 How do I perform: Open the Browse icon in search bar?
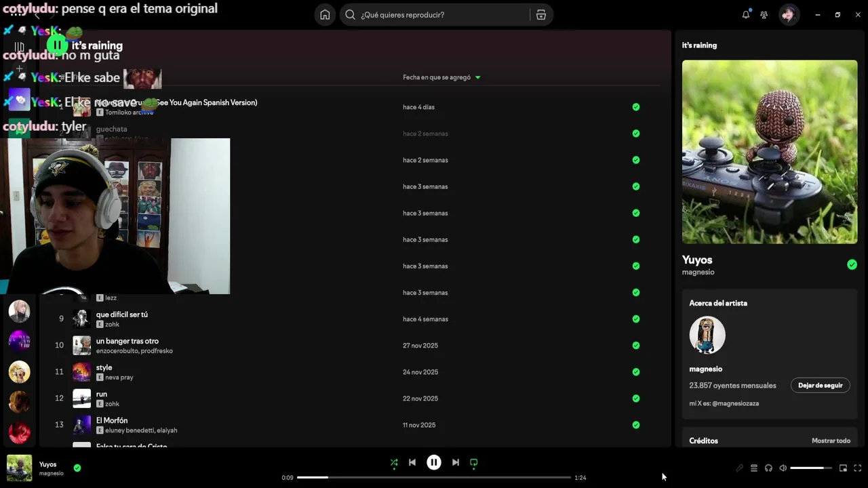coord(540,15)
